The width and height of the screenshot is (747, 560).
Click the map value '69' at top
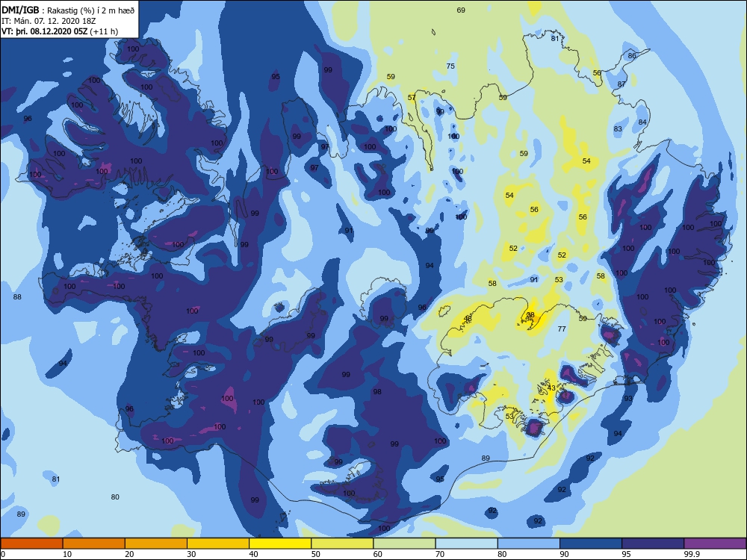461,10
